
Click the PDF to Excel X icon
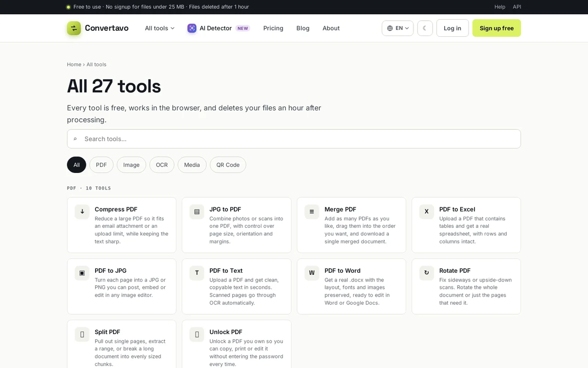tap(427, 212)
